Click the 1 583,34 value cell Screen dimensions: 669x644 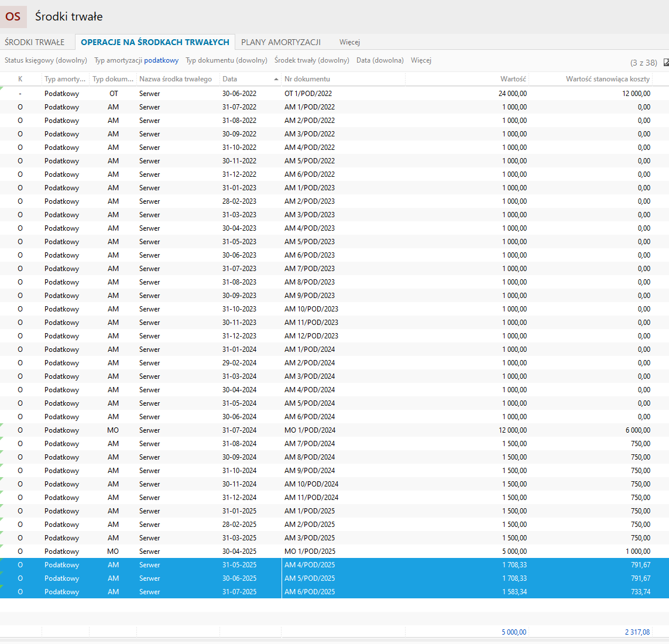(514, 591)
